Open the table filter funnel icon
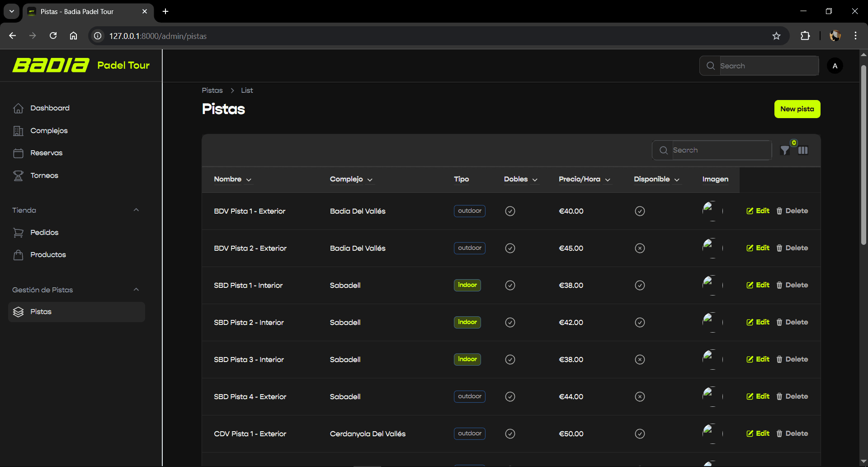868x467 pixels. point(785,150)
